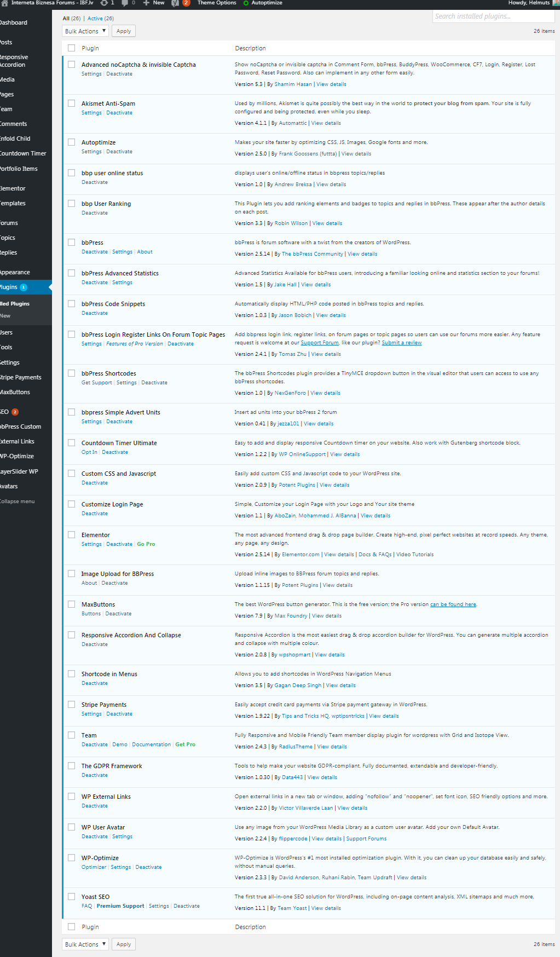Select the Elementor plugin checkbox
Screen dimensions: 560x957
click(71, 535)
